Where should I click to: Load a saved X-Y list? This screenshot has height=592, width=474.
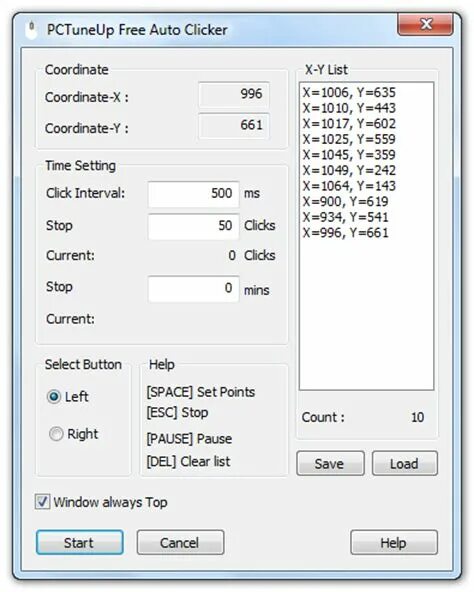point(405,463)
